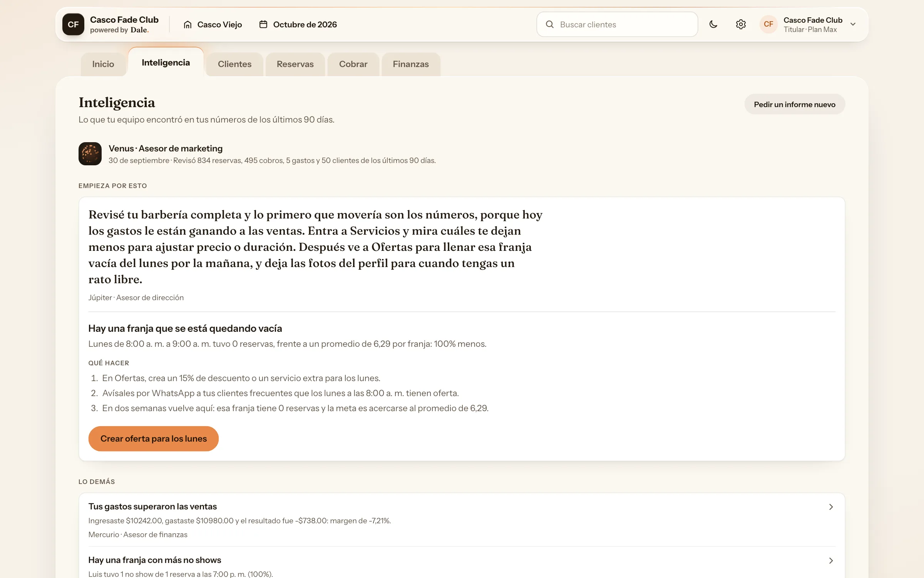The width and height of the screenshot is (924, 578).
Task: Click Mercurio · Asesor de finanzas label
Action: [x=138, y=534]
